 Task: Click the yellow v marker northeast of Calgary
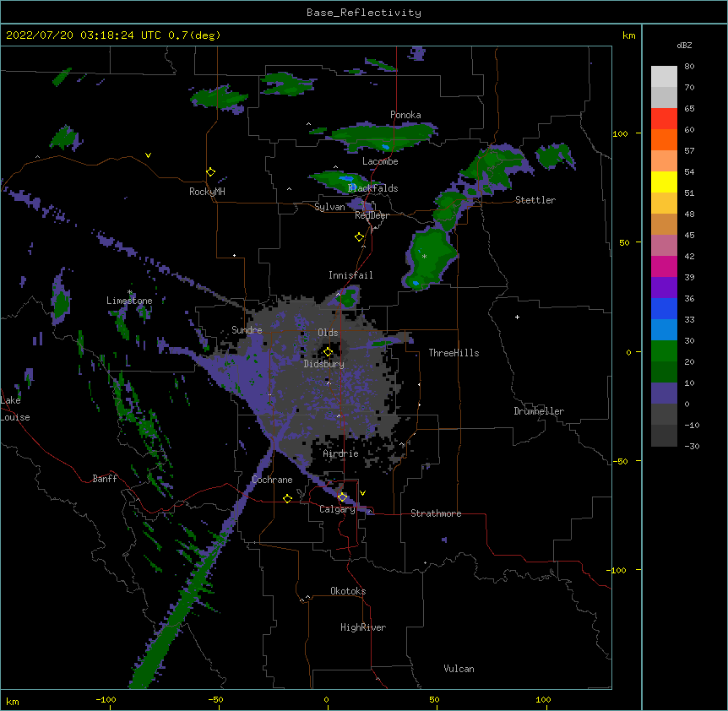(362, 493)
